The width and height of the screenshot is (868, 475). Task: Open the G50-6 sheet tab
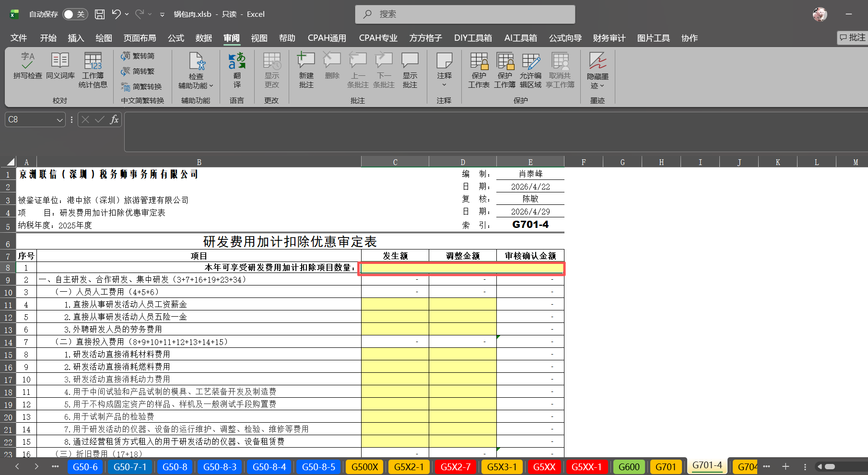[85, 467]
